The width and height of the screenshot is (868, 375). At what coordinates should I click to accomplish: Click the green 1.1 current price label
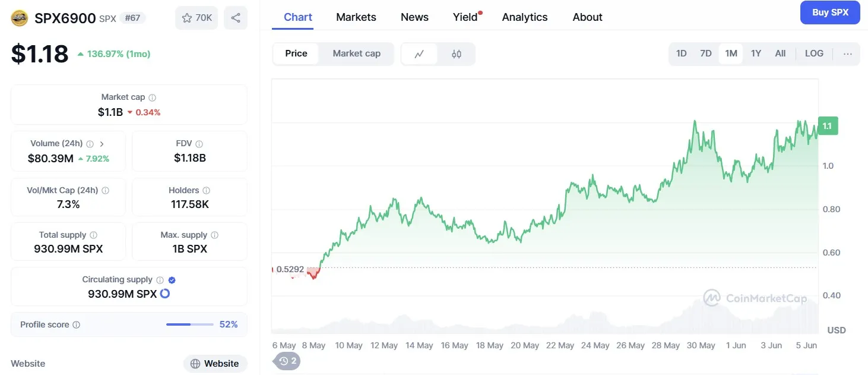[827, 126]
